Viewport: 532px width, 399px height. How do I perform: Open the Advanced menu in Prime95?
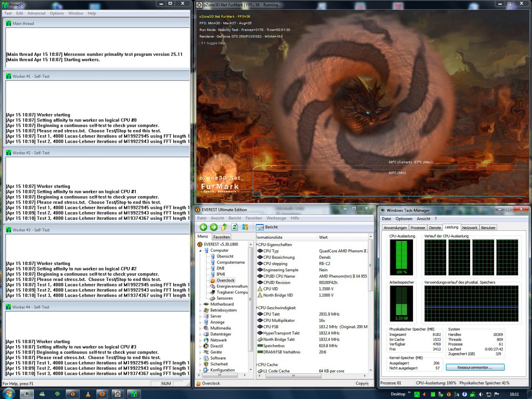click(36, 13)
